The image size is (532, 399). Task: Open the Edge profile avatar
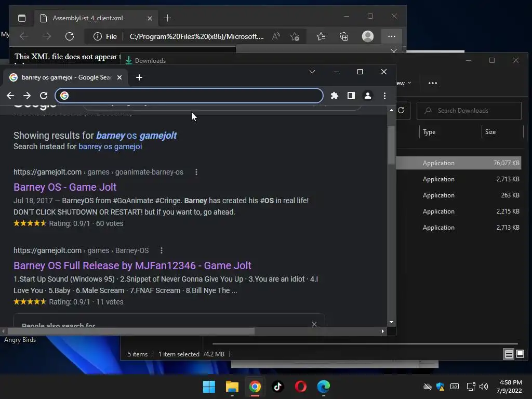point(368,36)
